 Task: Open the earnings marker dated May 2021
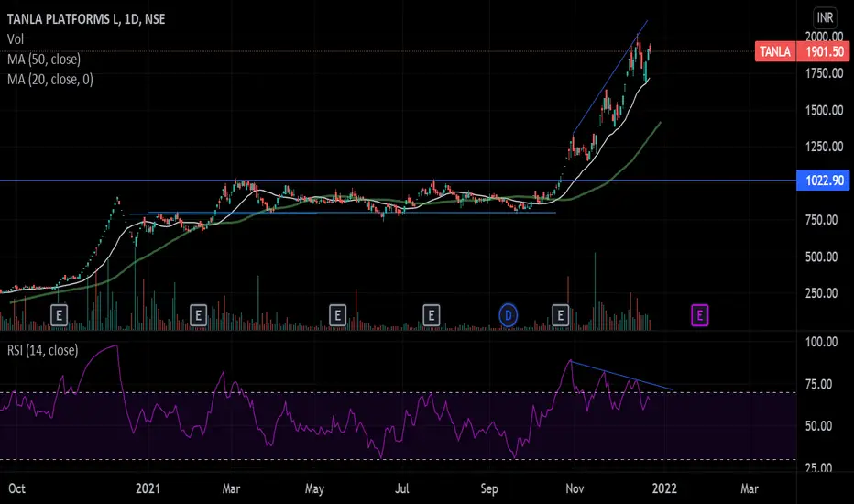click(x=338, y=315)
